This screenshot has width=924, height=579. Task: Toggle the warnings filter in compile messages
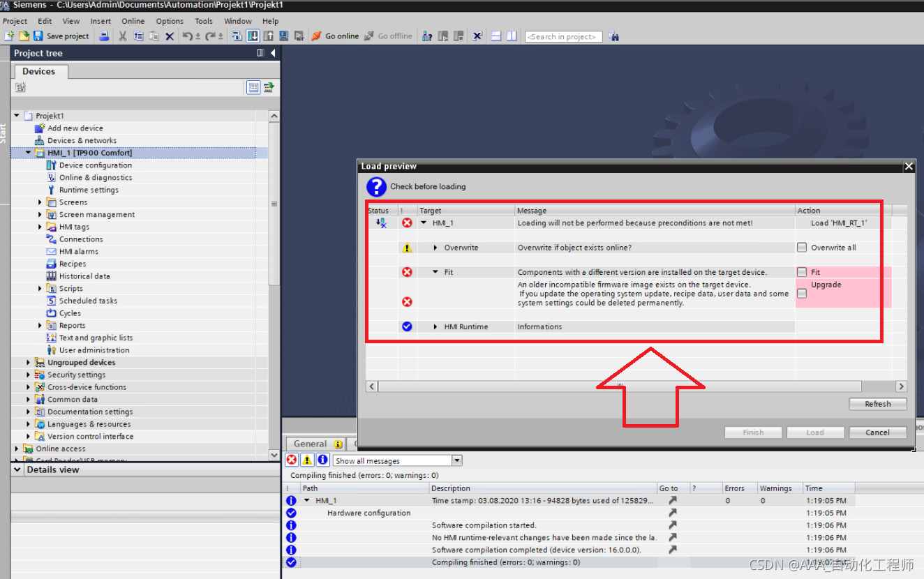[x=307, y=460]
